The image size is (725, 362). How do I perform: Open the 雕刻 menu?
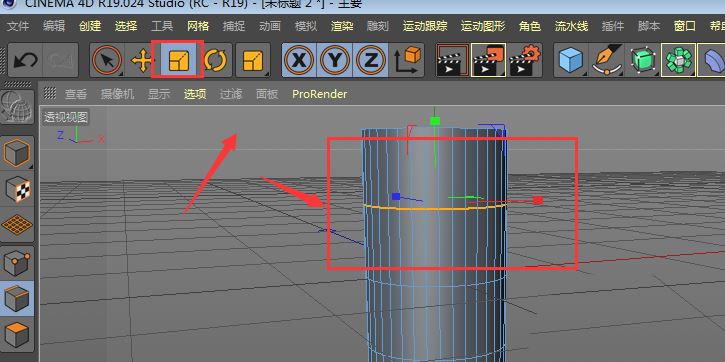tap(378, 26)
